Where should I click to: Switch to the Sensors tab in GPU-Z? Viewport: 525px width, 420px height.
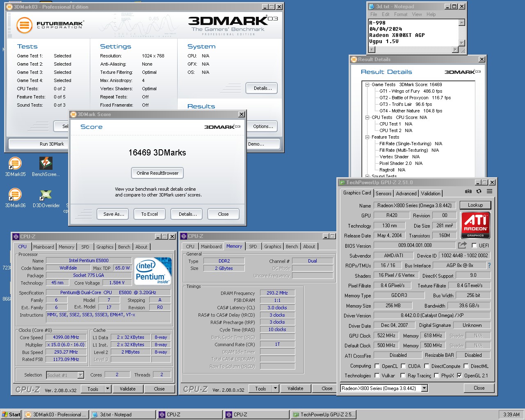point(383,194)
